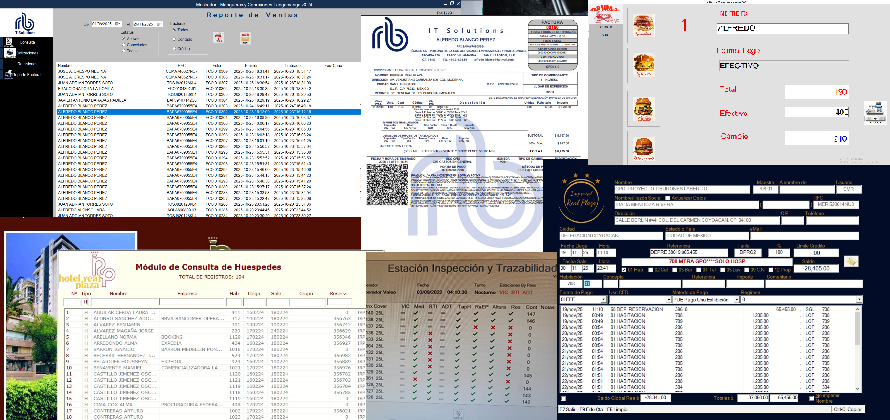Open the EFECTIVO Forma Pago selector in burger POS
This screenshot has width=890, height=420.
pyautogui.click(x=783, y=66)
